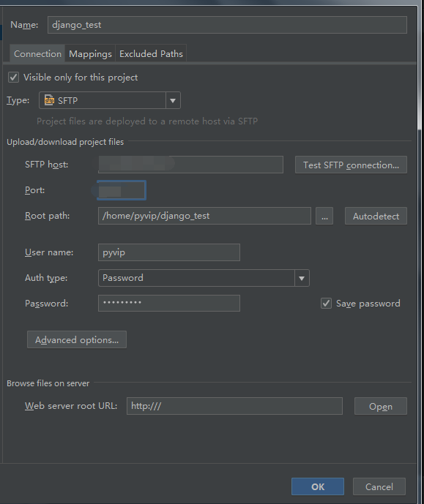Click the Web server root URL field
The image size is (424, 504).
pyautogui.click(x=234, y=406)
